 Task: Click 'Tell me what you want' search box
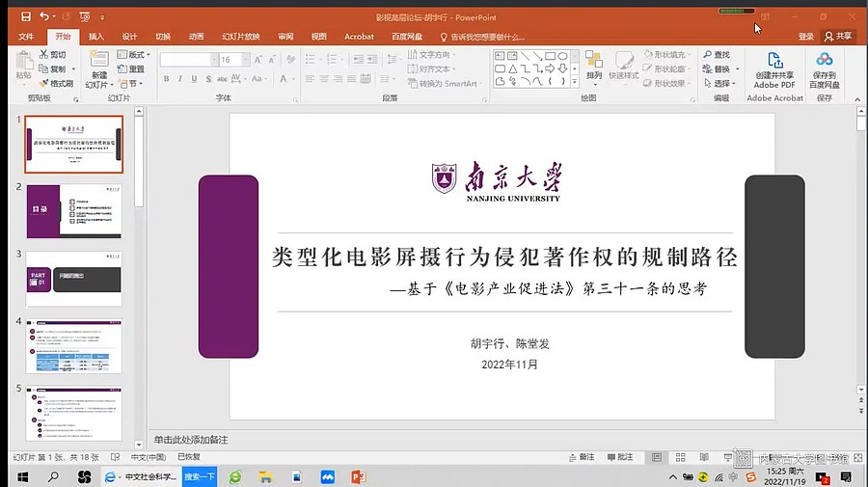point(482,37)
